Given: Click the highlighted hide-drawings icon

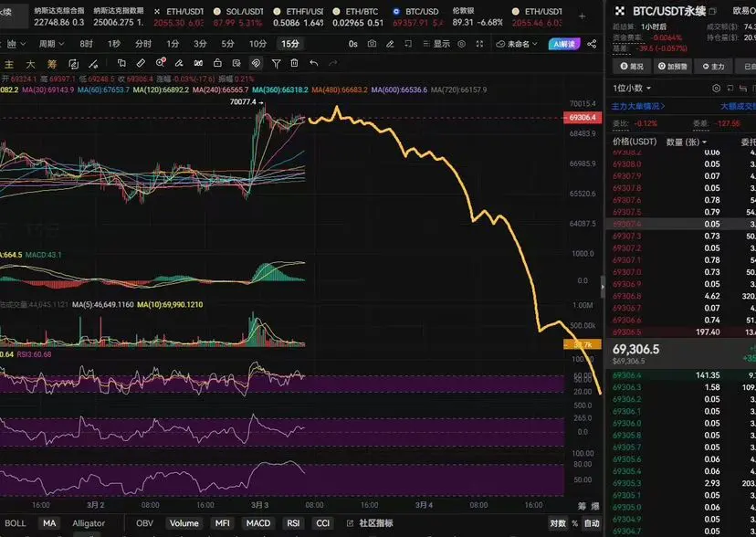Looking at the screenshot, I should click(x=256, y=63).
